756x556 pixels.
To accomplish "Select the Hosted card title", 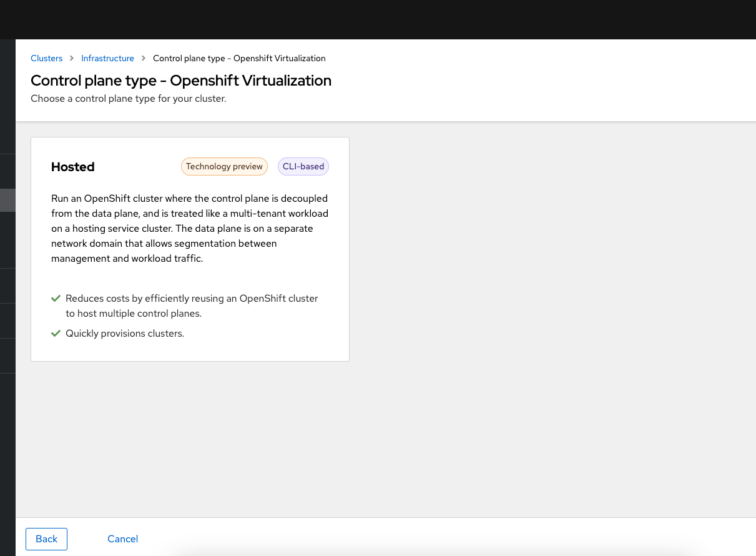I will (73, 167).
